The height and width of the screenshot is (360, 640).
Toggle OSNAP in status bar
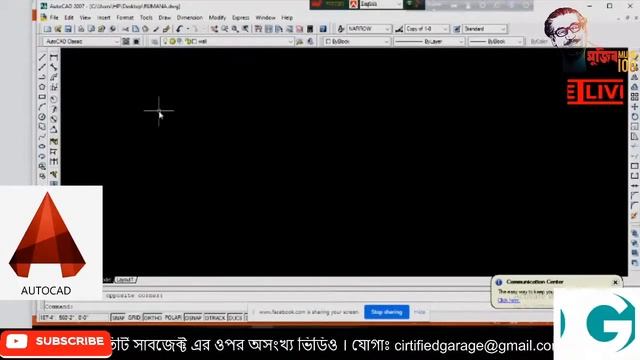(193, 318)
